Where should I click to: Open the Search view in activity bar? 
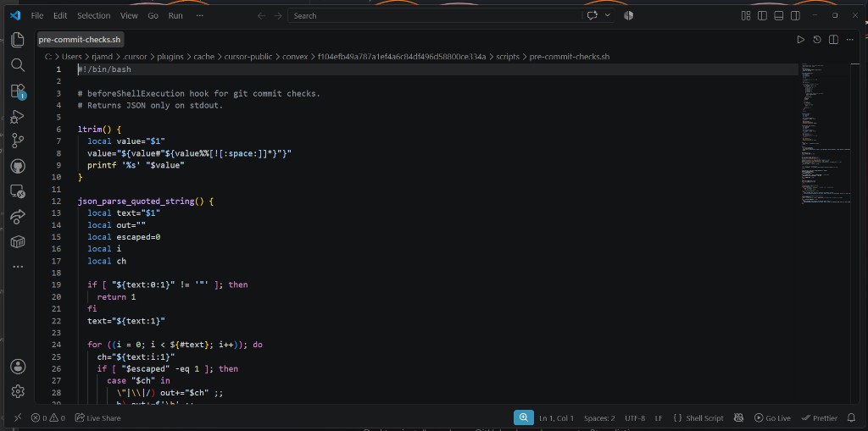18,64
